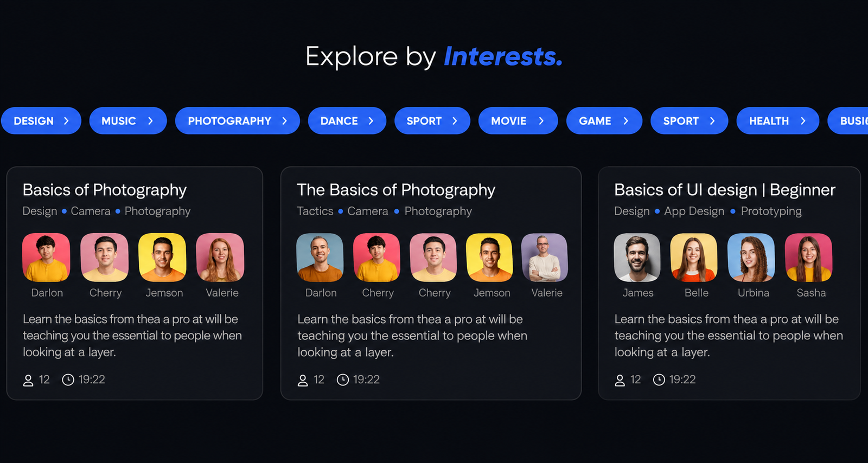Click the clock icon in The Basics of Photography card
This screenshot has width=868, height=463.
coord(343,380)
